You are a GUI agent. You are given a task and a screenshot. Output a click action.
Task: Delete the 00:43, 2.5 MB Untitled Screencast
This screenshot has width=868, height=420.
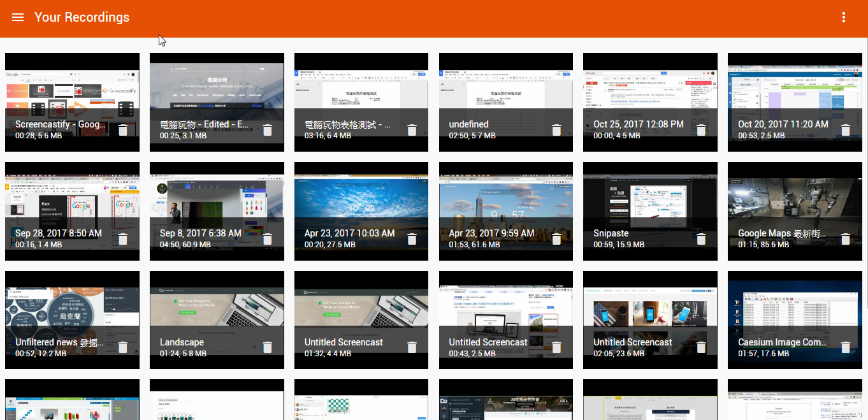pos(556,348)
